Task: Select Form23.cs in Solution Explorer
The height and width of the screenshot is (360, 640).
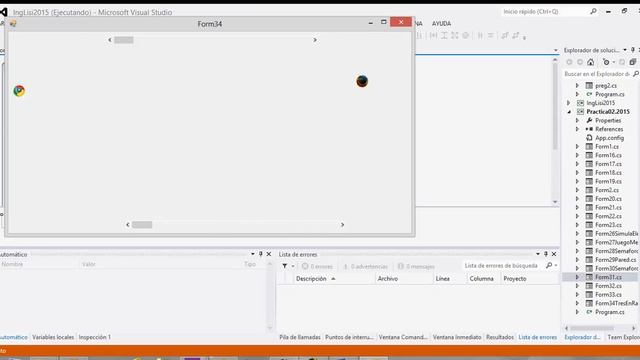Action: click(x=608, y=225)
